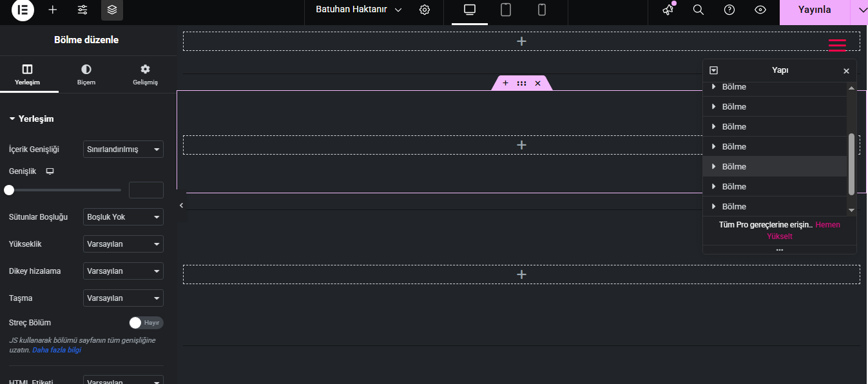
Task: Click the Yapı panel bottom resize dots
Action: pyautogui.click(x=780, y=249)
